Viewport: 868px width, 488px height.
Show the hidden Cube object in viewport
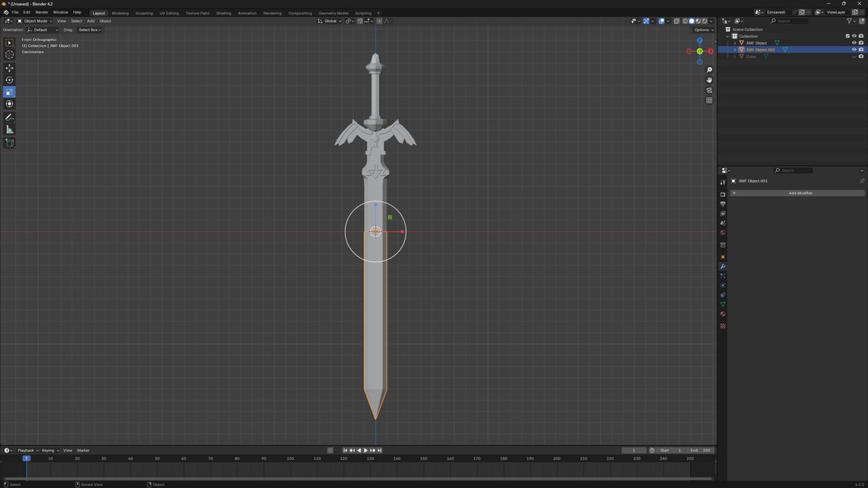(x=854, y=56)
